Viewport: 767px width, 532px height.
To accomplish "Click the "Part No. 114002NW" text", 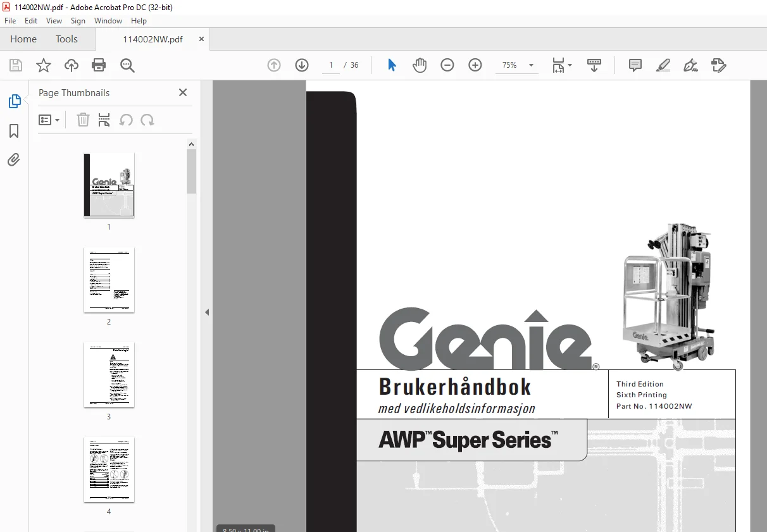I will pos(654,406).
